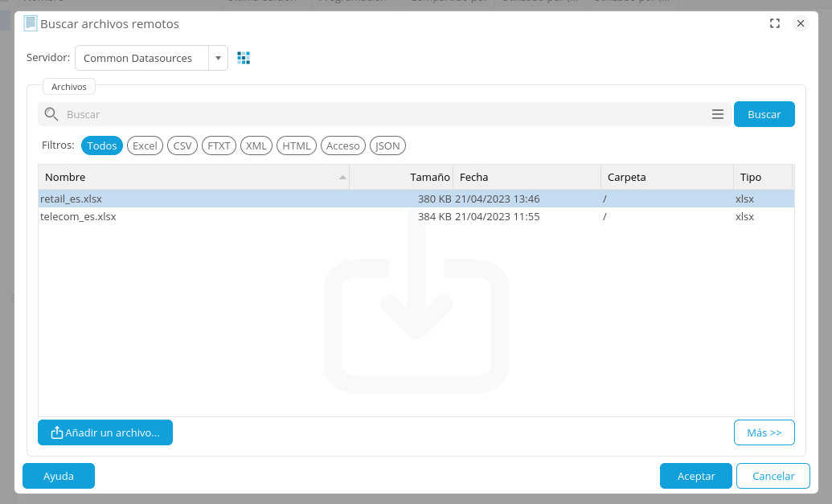Screen dimensions: 832x504
Task: Sort the files by the Nombre column
Action: click(193, 177)
